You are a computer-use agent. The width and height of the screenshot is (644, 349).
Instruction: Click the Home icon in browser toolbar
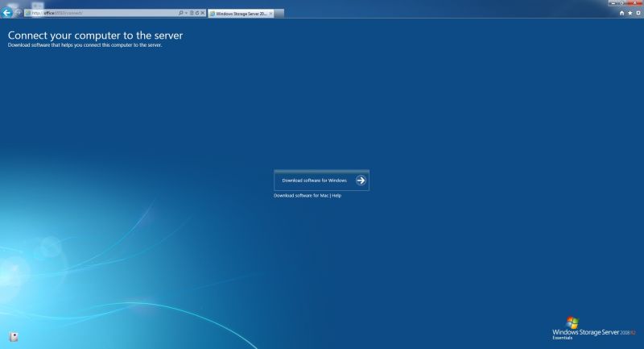pyautogui.click(x=621, y=13)
